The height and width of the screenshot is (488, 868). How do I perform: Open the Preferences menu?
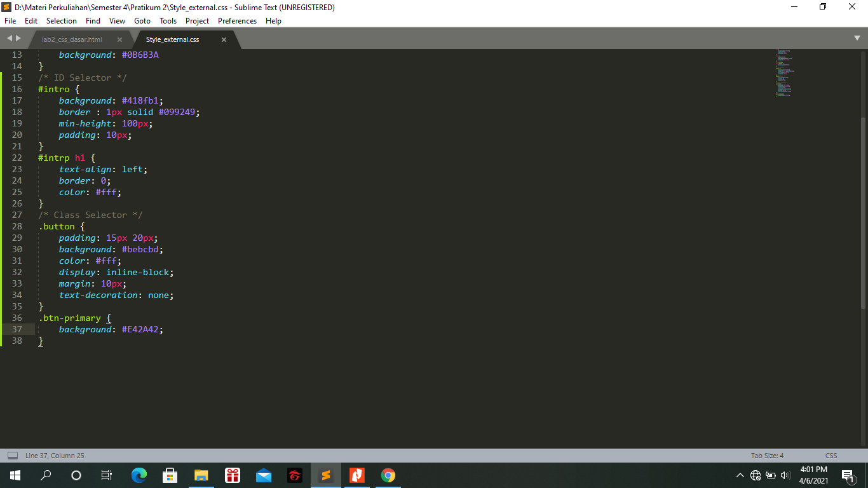(237, 21)
